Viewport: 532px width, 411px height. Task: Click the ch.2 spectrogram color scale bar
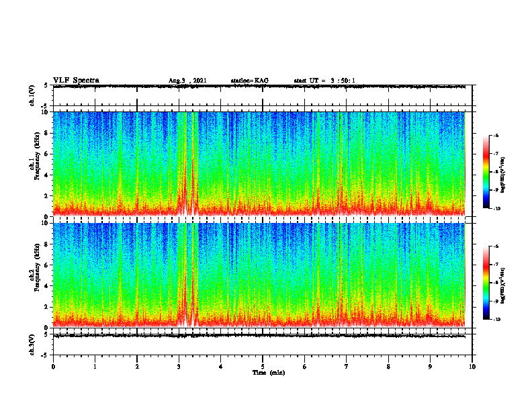click(486, 283)
